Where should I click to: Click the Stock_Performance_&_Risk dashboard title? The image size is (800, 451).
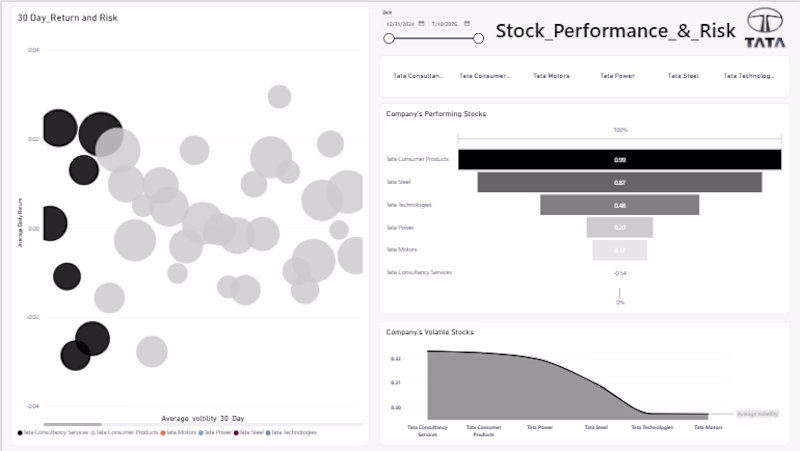(615, 31)
